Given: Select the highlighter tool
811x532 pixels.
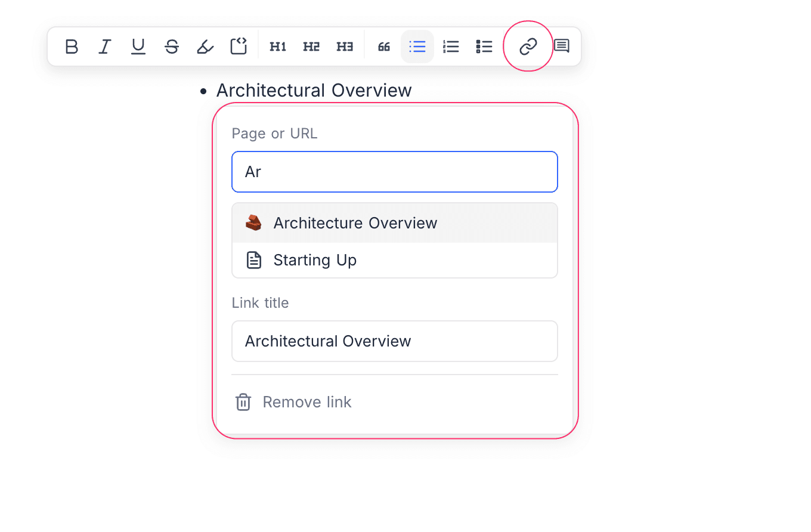Looking at the screenshot, I should tap(205, 46).
